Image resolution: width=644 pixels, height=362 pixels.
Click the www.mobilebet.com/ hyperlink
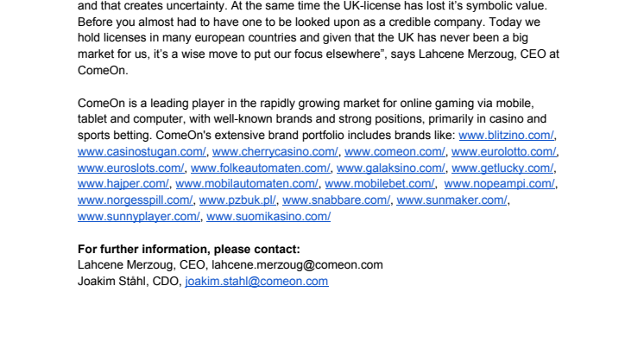tap(380, 184)
